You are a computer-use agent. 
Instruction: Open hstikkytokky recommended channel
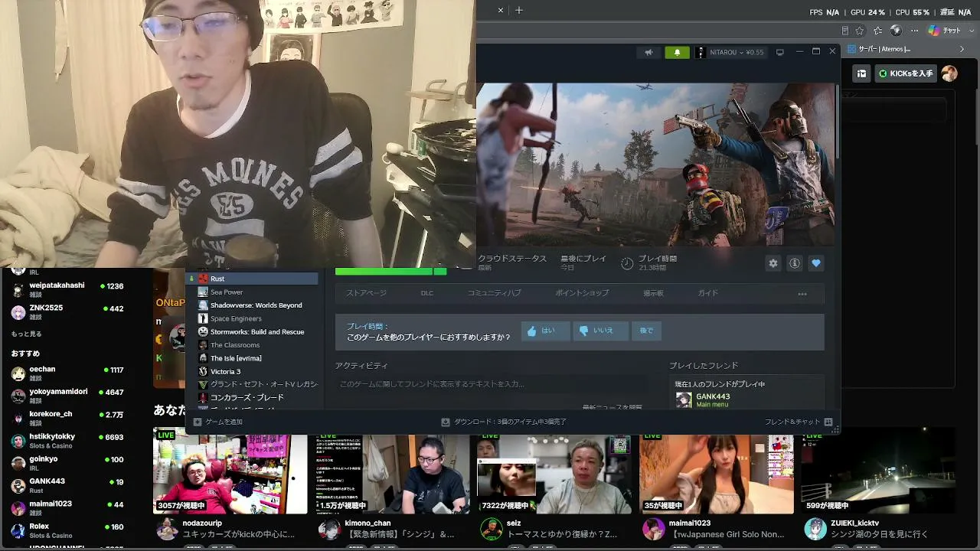pos(67,441)
